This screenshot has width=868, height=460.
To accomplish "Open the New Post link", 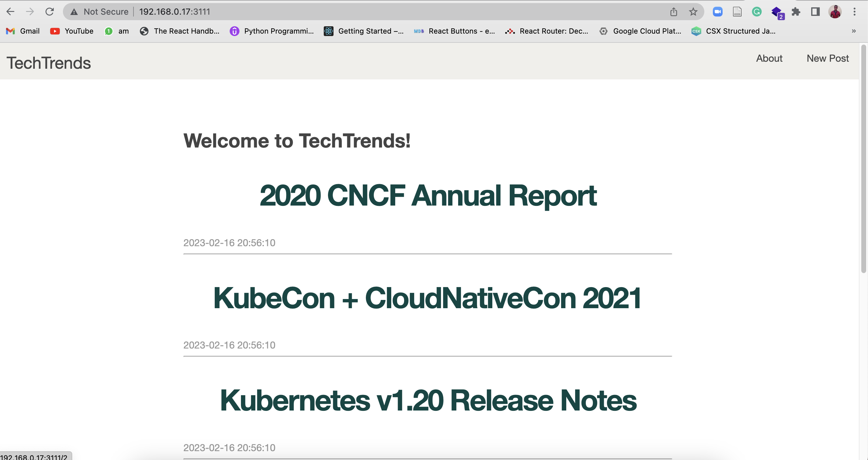I will (x=828, y=58).
